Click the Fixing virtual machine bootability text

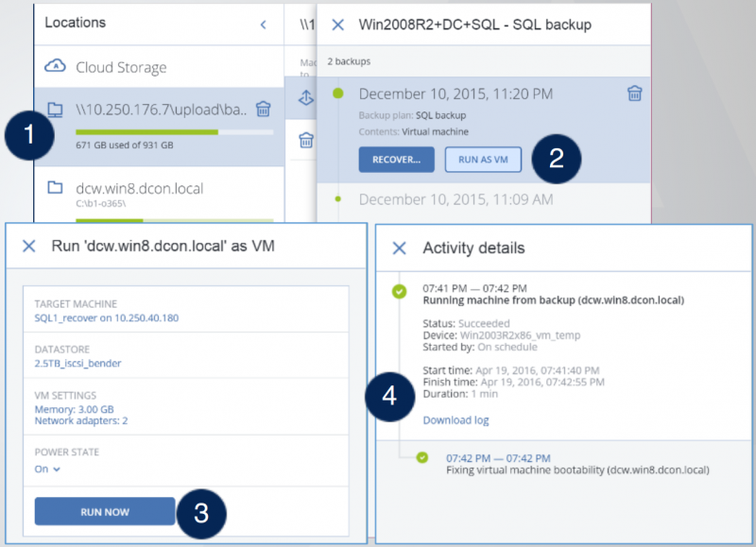click(577, 470)
